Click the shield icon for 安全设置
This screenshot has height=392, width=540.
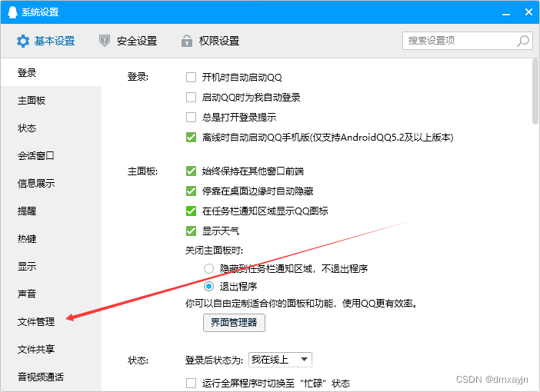tap(105, 41)
